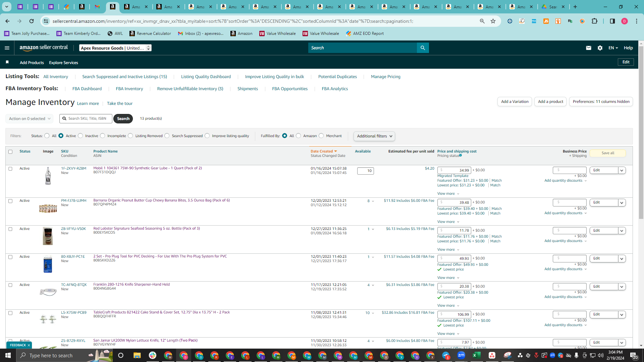
Task: Open Manage Pricing tool
Action: (386, 77)
